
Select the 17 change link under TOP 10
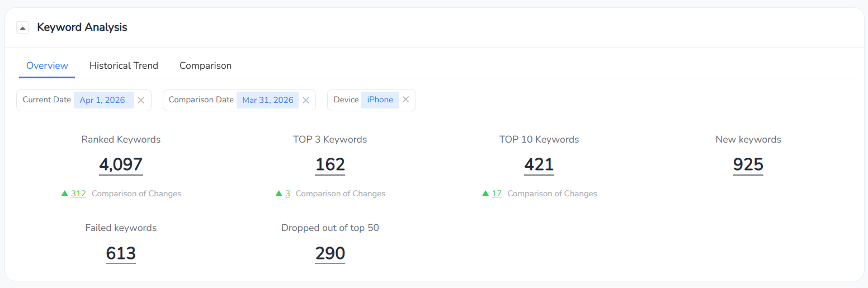tap(497, 193)
